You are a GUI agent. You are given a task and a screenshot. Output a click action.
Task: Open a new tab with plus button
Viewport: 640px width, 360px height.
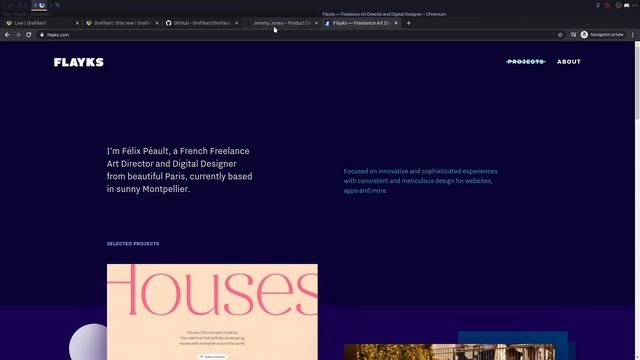coord(409,23)
